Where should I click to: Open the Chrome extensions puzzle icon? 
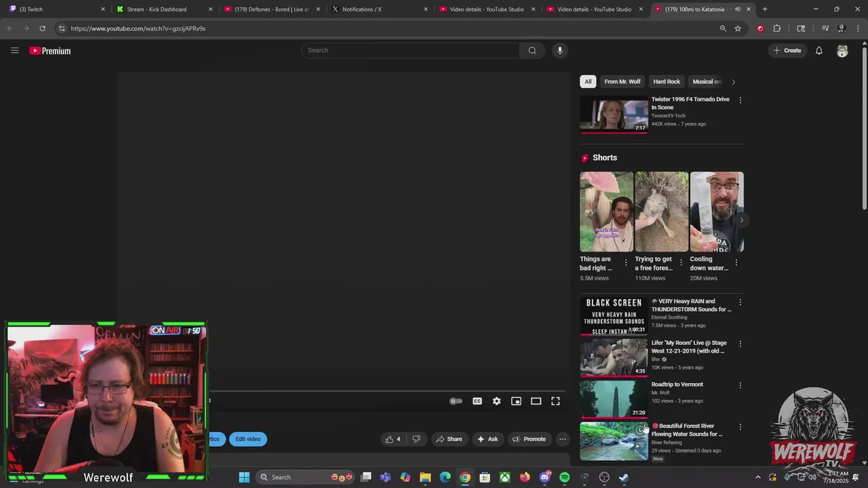point(777,28)
